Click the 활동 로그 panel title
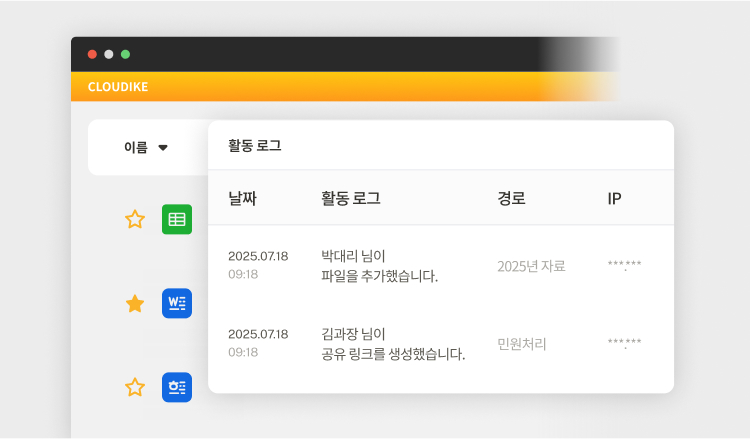This screenshot has width=750, height=439. tap(254, 145)
